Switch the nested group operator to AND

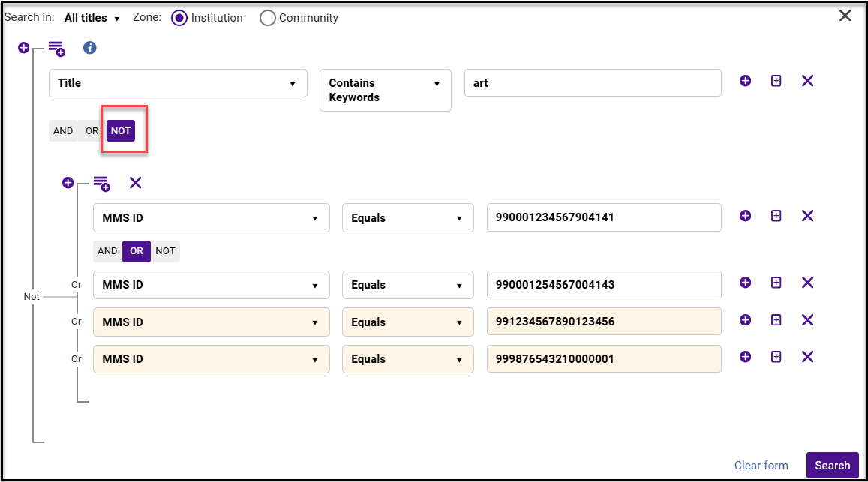[x=107, y=251]
